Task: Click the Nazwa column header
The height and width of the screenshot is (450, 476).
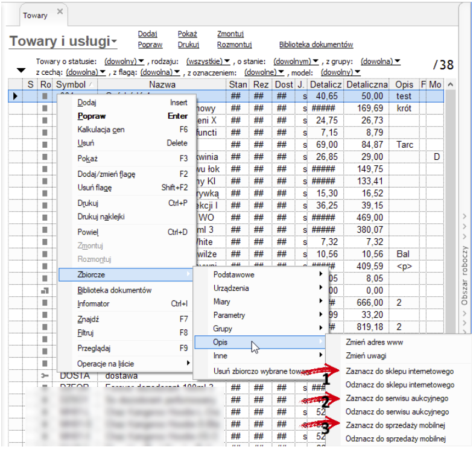Action: 162,84
